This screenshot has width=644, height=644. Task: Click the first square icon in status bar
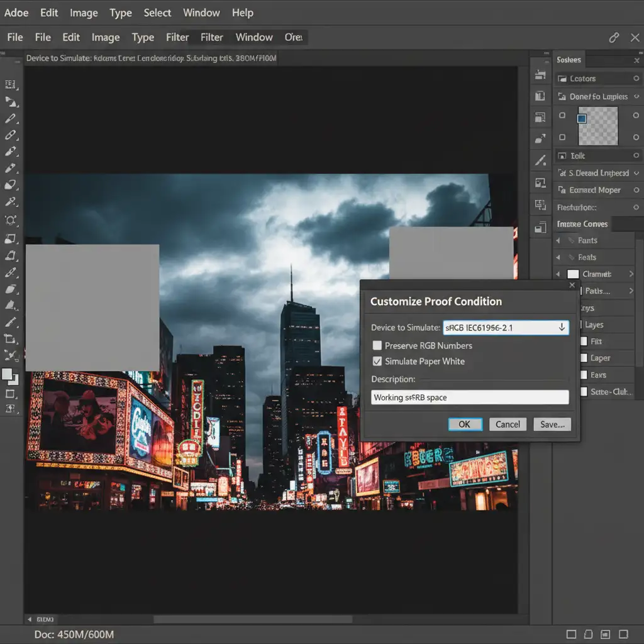click(x=571, y=634)
